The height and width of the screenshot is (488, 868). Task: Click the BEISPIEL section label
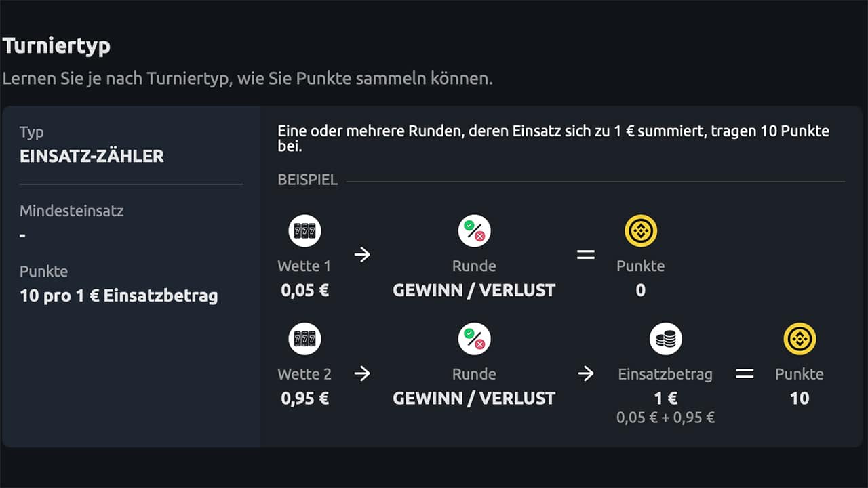[x=308, y=181]
